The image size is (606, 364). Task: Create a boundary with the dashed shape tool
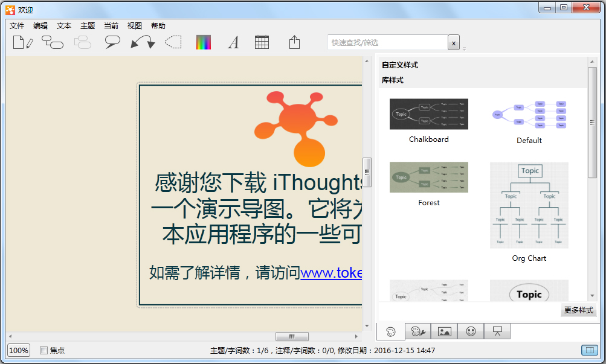(173, 42)
